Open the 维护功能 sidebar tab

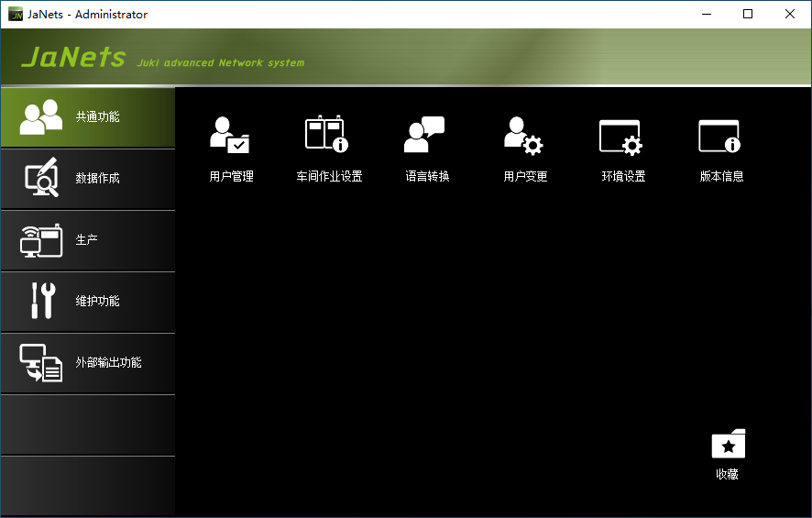[x=87, y=302]
